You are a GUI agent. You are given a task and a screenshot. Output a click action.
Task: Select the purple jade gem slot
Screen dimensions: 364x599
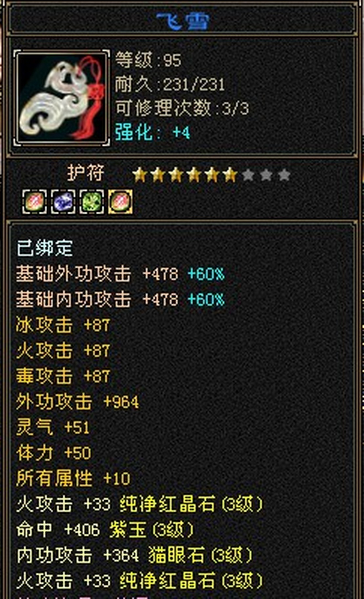[x=63, y=202]
